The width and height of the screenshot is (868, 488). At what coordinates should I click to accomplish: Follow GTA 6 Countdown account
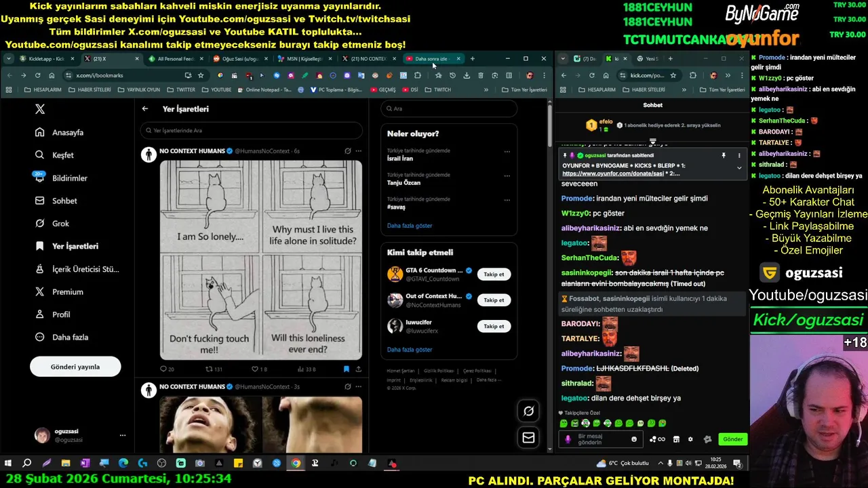point(494,274)
